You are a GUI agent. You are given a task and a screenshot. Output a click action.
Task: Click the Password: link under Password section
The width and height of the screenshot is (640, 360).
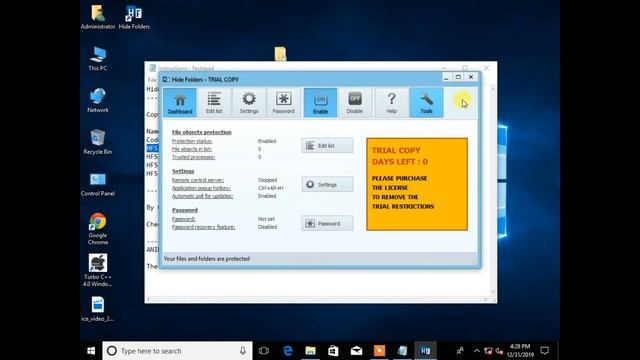click(183, 219)
